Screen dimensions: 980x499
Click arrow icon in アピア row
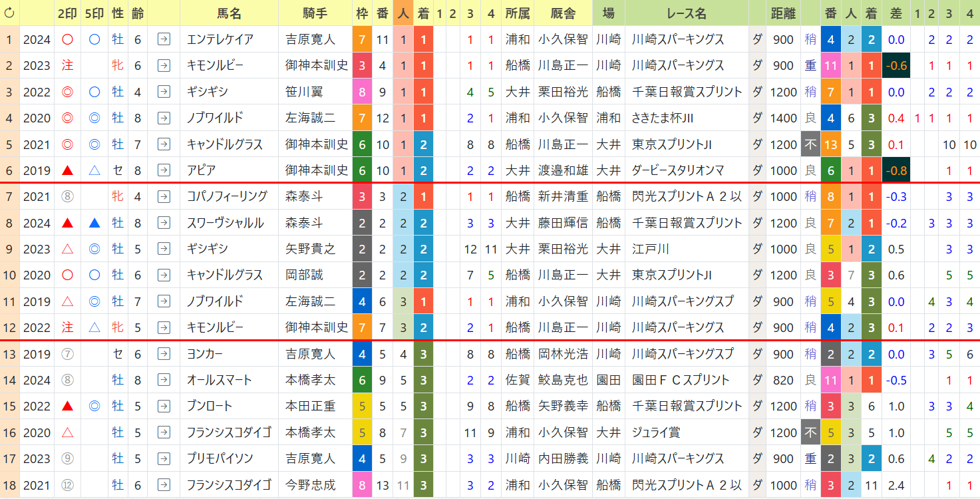coord(163,170)
